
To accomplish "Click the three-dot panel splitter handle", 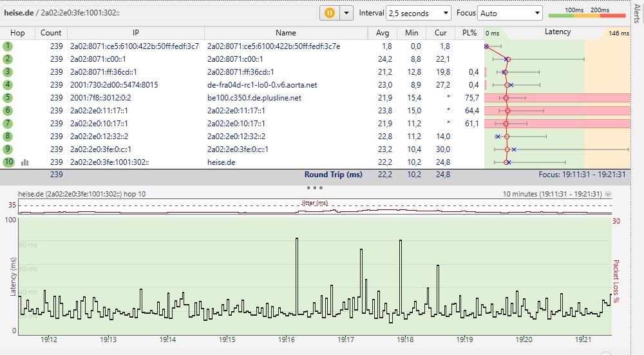I will click(x=315, y=187).
